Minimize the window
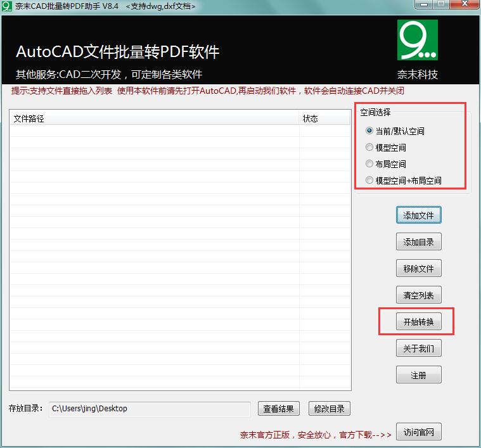 click(423, 4)
